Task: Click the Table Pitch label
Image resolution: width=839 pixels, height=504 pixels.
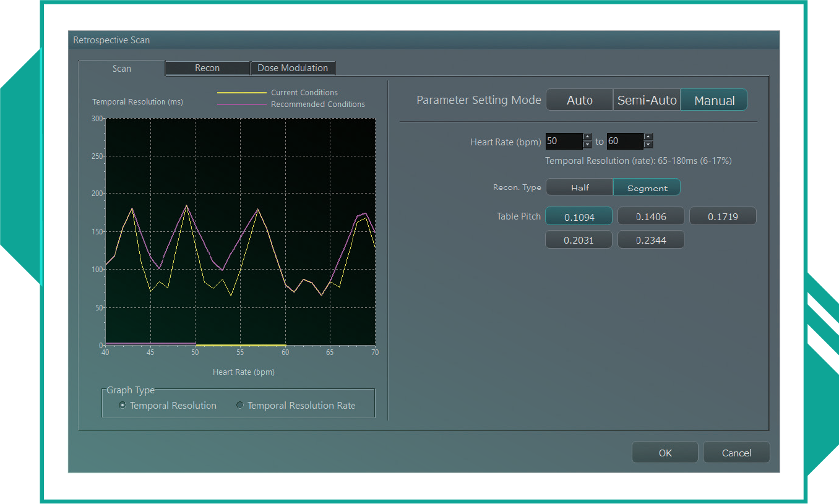Action: pos(518,216)
